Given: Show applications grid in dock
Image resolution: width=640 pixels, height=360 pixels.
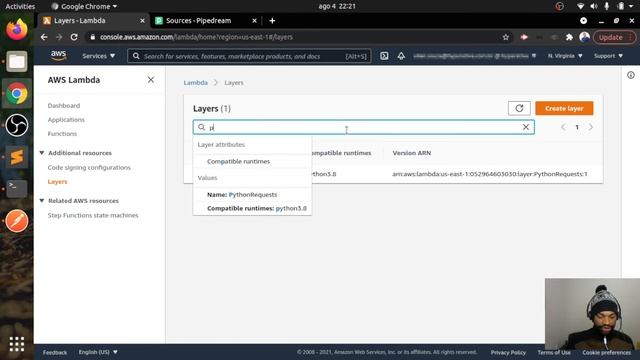Looking at the screenshot, I should [x=17, y=344].
